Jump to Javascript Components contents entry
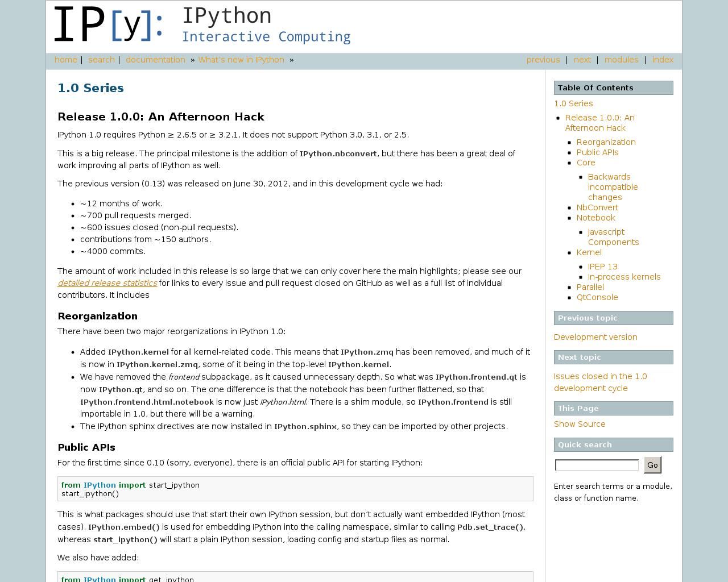Screen dimensions: 728x582 pyautogui.click(x=613, y=237)
